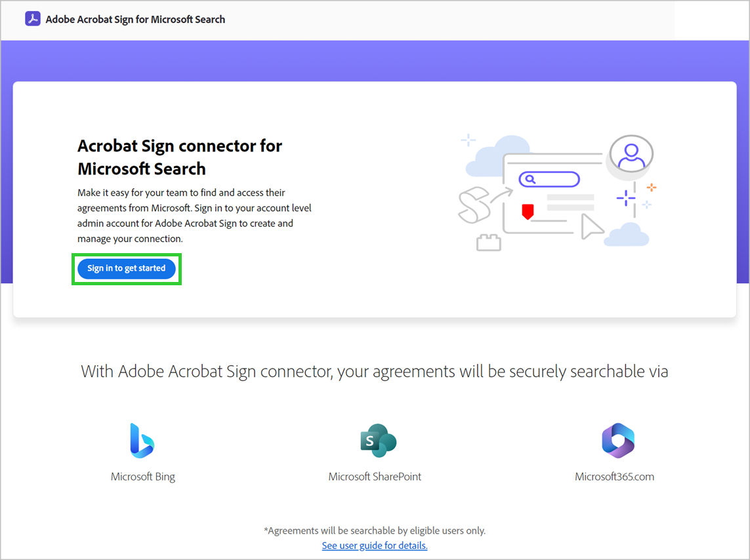The height and width of the screenshot is (560, 750).
Task: Click the user profile avatar illustration
Action: (631, 155)
